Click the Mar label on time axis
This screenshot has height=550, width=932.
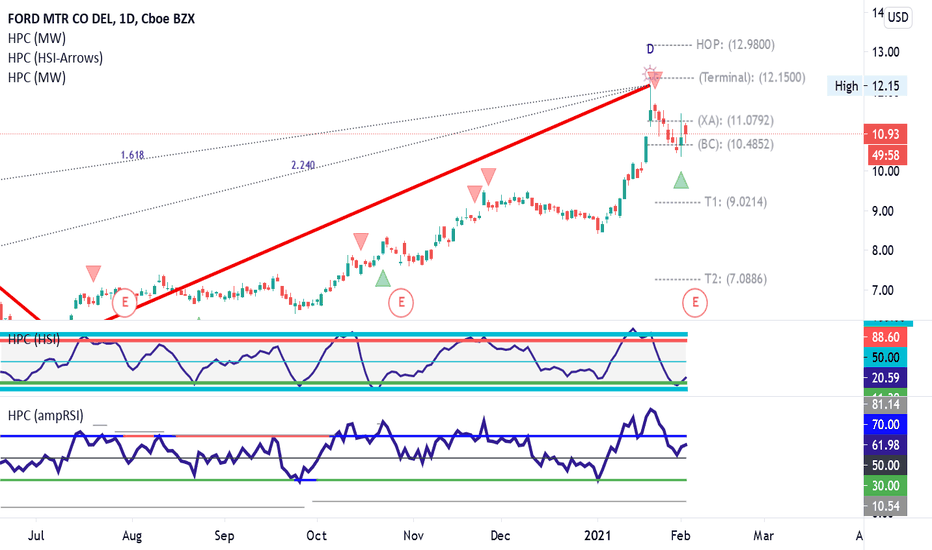coord(764,536)
